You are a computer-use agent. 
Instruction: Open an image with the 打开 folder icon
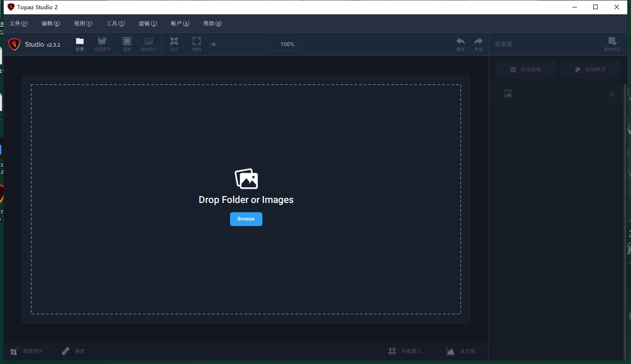(80, 44)
